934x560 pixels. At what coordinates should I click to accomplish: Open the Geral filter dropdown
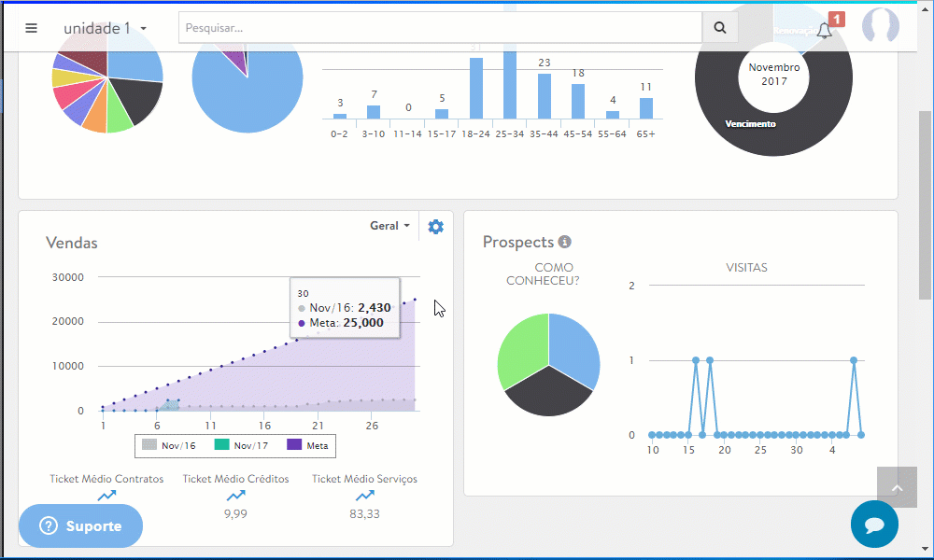[x=390, y=226]
